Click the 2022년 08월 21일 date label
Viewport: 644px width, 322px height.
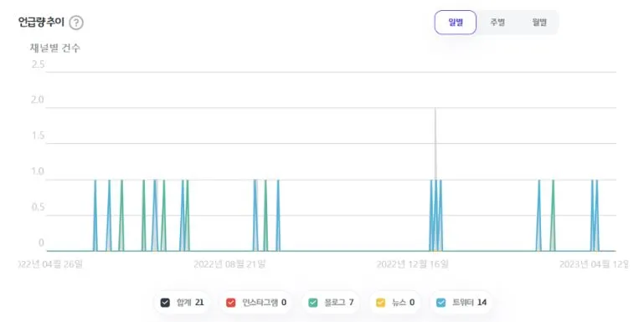[x=229, y=263]
